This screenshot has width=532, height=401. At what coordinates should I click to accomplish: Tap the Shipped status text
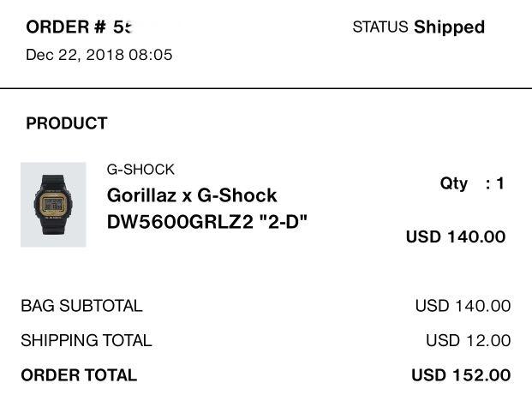(449, 27)
